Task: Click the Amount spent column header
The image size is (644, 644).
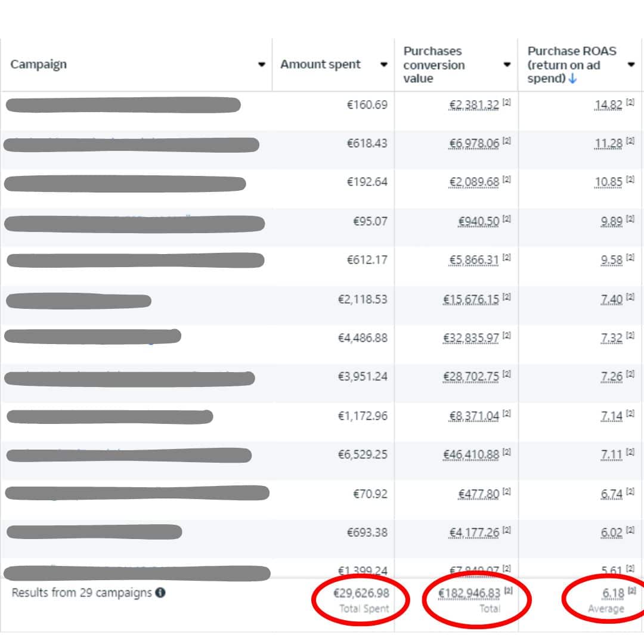Action: tap(320, 64)
